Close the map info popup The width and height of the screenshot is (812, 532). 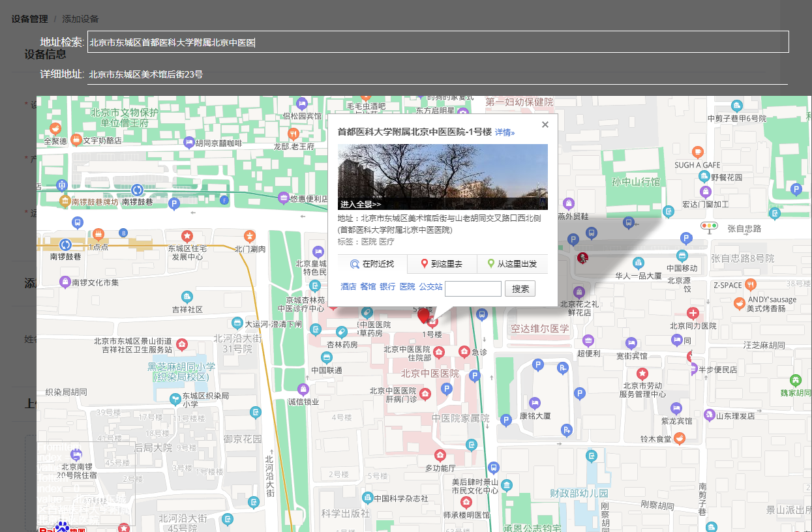point(545,125)
